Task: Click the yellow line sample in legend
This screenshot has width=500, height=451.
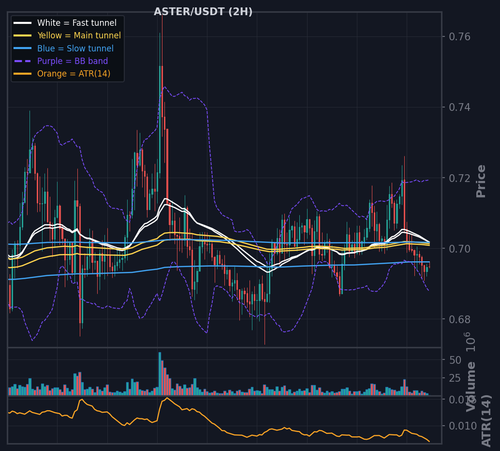Action: (23, 36)
